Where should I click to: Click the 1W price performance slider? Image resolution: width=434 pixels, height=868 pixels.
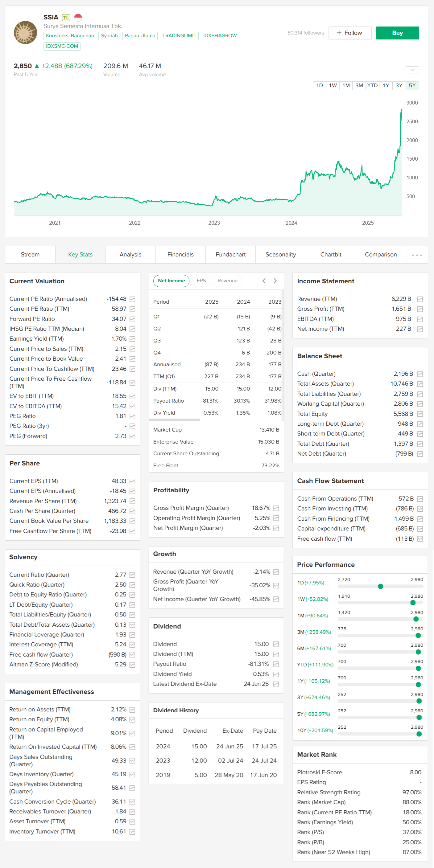pyautogui.click(x=381, y=603)
